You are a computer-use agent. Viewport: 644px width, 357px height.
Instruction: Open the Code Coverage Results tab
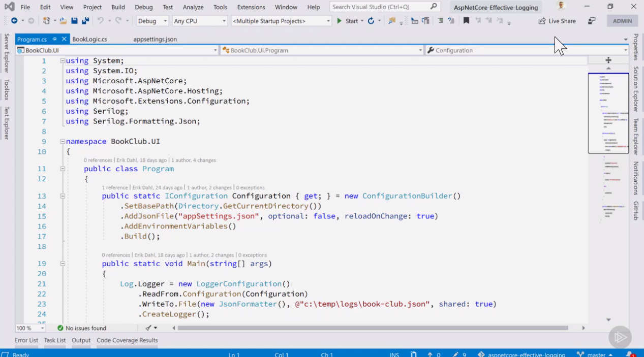point(127,340)
